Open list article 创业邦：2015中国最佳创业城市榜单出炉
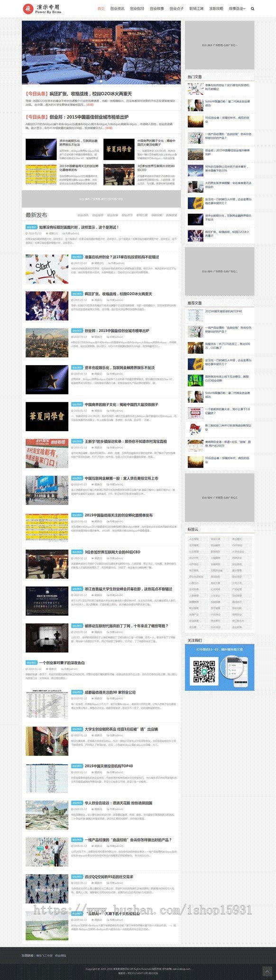This screenshot has width=276, height=980. (117, 331)
